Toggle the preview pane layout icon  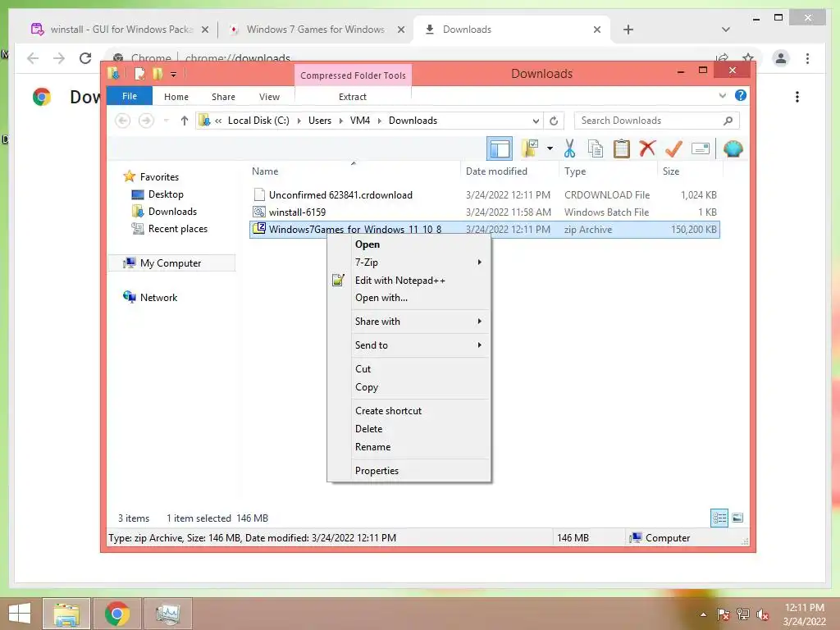point(500,149)
